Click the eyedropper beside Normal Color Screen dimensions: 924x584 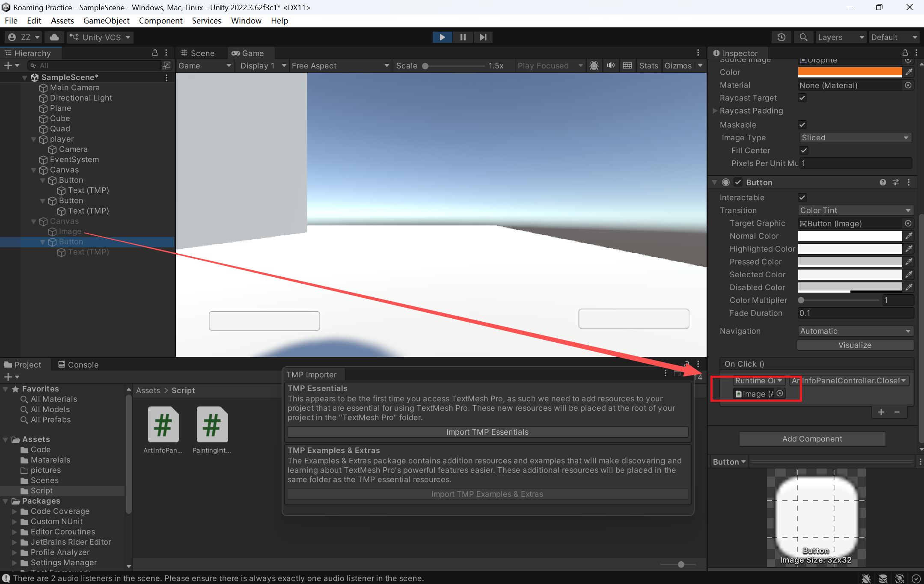909,236
